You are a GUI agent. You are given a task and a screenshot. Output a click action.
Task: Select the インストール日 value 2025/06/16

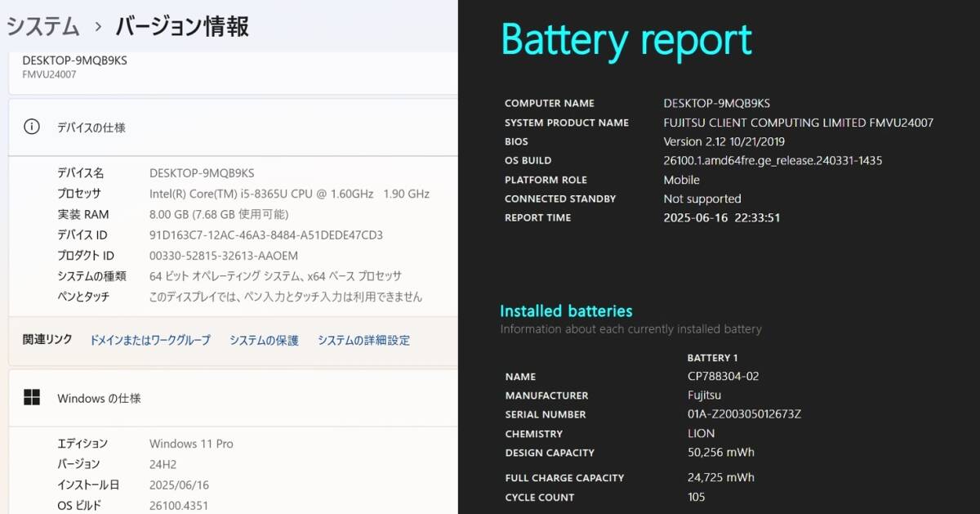coord(178,485)
